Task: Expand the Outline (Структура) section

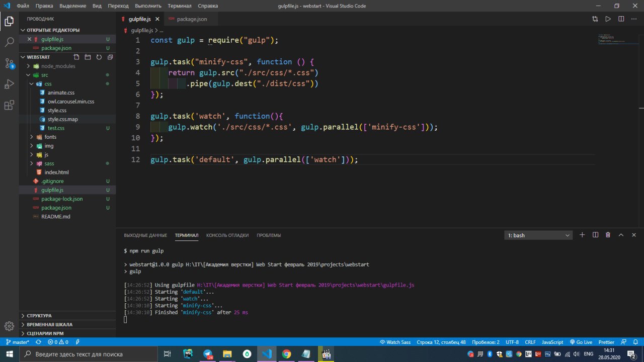Action: 67,316
